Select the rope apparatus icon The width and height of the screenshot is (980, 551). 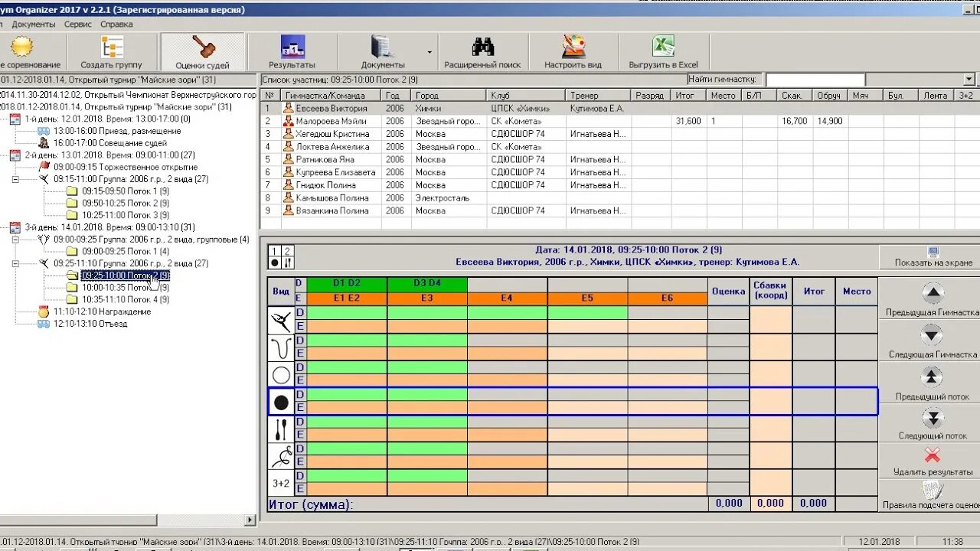(281, 347)
